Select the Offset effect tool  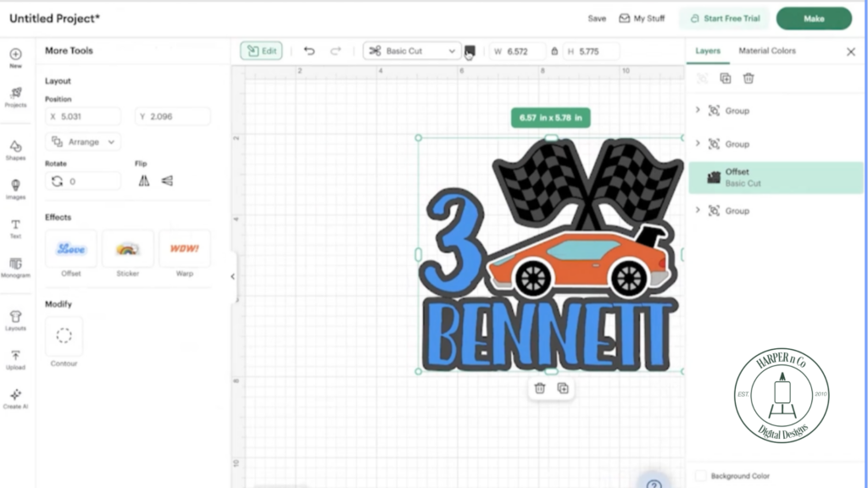71,250
